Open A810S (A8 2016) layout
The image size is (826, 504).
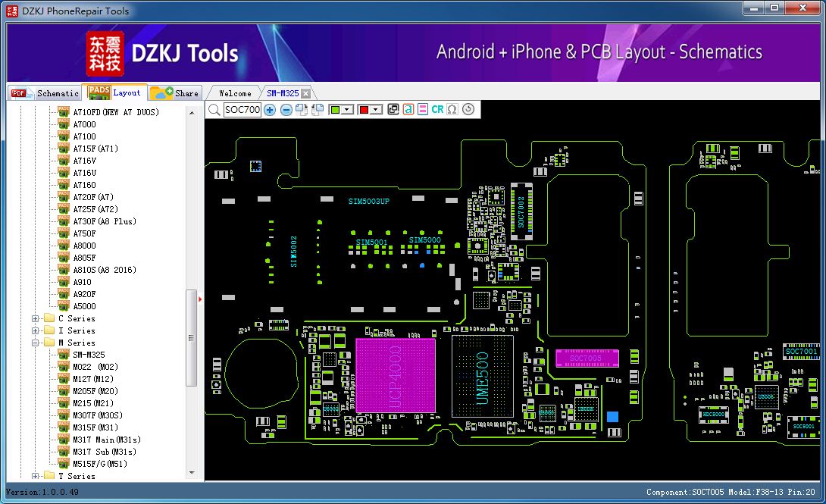coord(105,270)
